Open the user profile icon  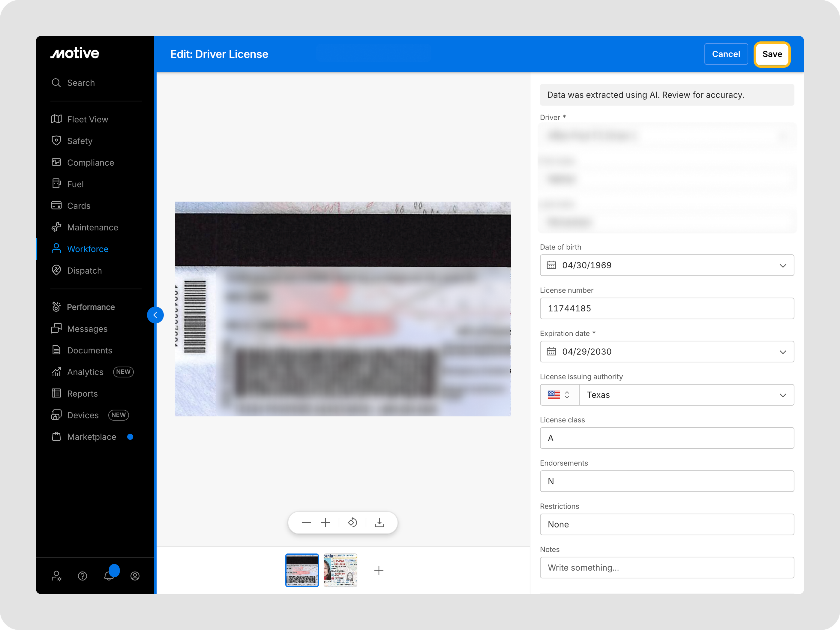click(x=135, y=576)
